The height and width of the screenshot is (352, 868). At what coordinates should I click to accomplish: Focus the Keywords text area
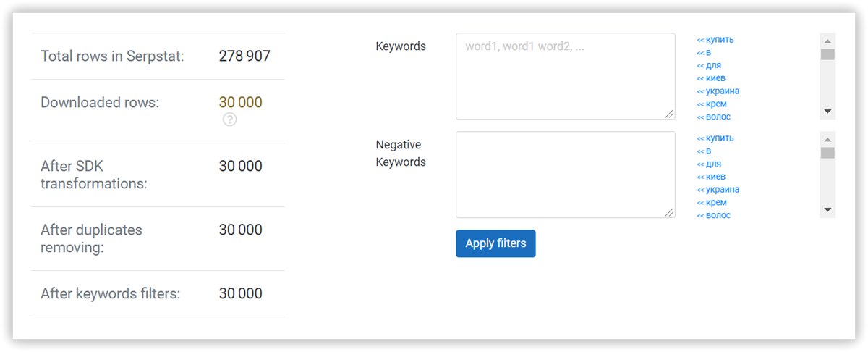pos(566,76)
